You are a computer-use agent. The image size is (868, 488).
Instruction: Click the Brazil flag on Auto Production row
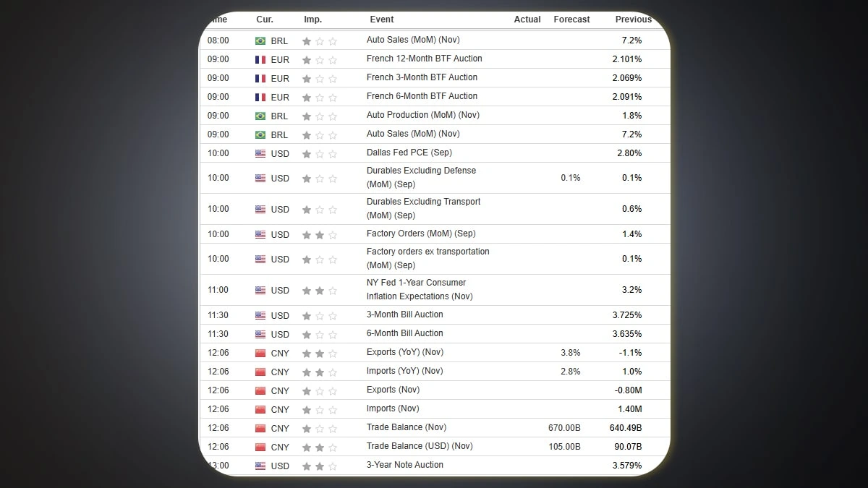click(260, 116)
